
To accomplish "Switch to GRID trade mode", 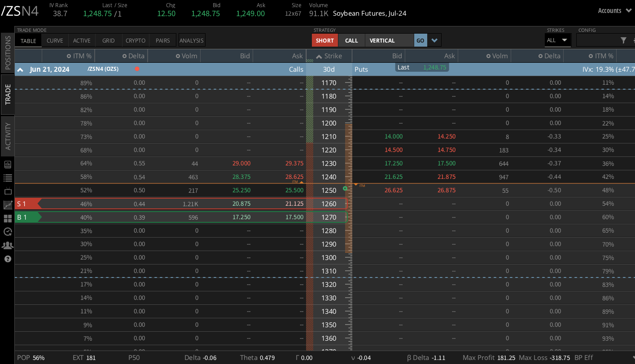I will point(109,40).
